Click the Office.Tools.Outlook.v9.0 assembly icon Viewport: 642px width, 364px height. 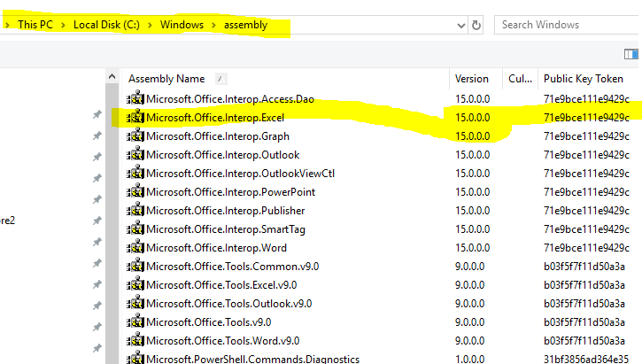(x=135, y=304)
